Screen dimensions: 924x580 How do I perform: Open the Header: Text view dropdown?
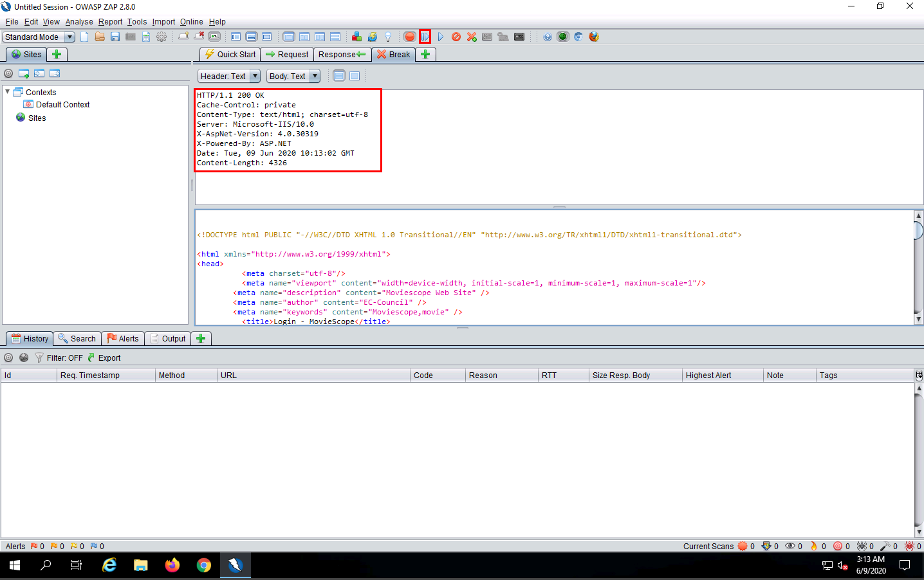pos(228,76)
